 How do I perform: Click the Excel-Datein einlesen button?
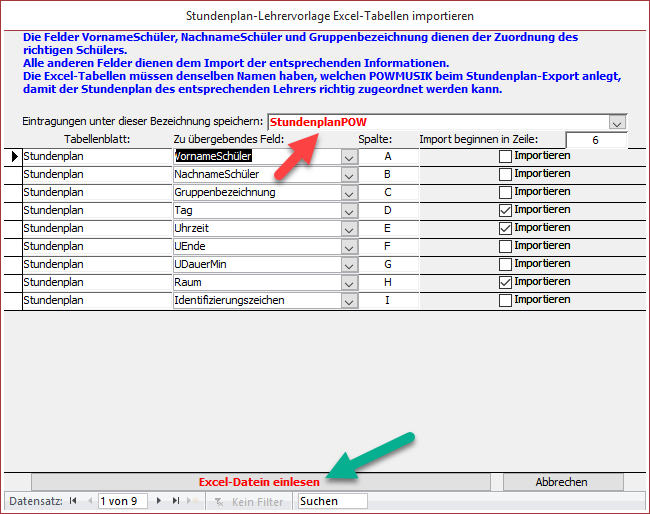[260, 482]
